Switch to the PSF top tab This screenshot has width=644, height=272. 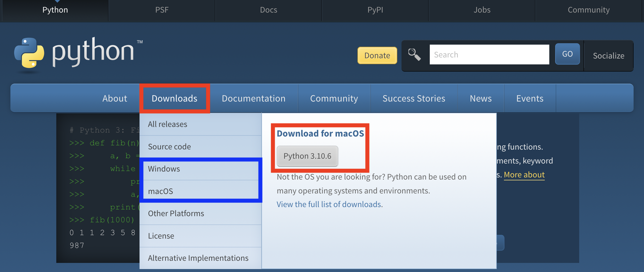[x=162, y=10]
